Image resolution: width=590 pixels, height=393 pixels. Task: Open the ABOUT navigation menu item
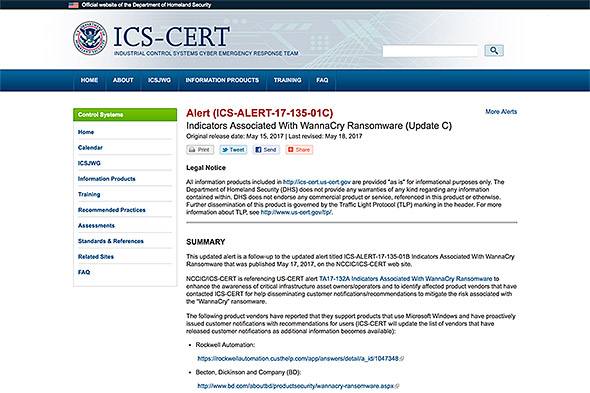[123, 80]
